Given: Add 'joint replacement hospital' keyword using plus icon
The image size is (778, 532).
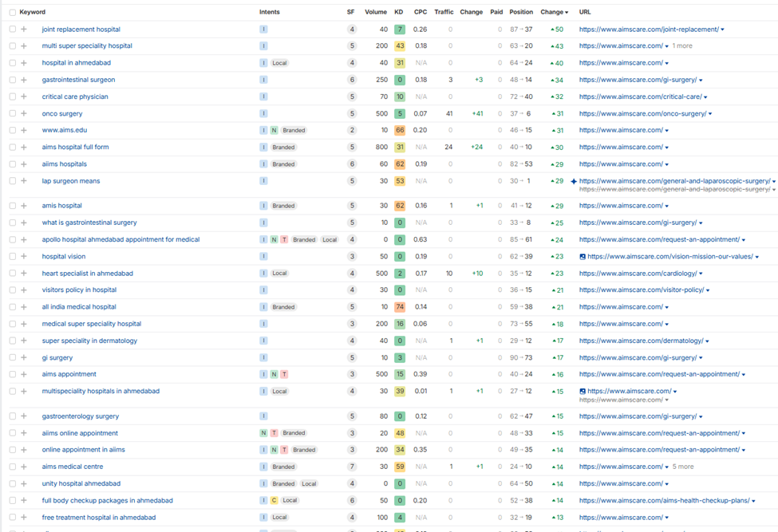Looking at the screenshot, I should (24, 30).
